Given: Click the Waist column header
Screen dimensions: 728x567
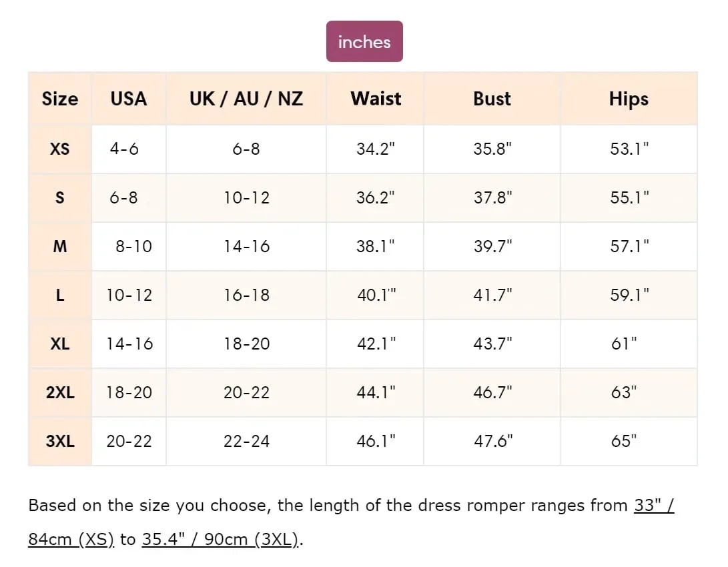Looking at the screenshot, I should [376, 99].
